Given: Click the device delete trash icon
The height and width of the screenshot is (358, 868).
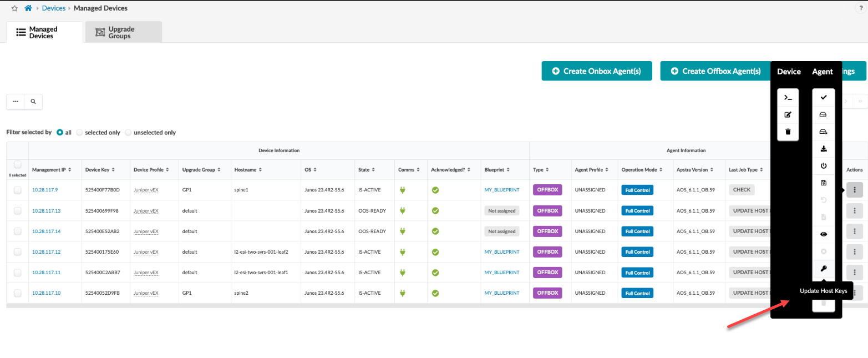Looking at the screenshot, I should click(x=788, y=132).
